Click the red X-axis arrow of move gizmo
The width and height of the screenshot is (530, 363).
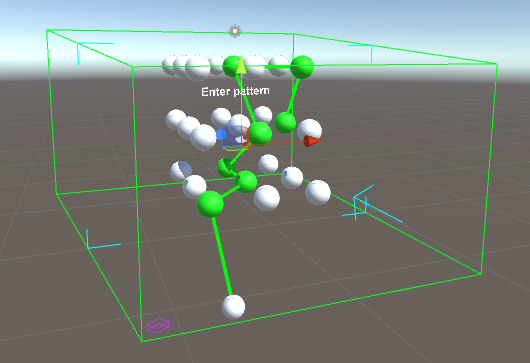(312, 141)
